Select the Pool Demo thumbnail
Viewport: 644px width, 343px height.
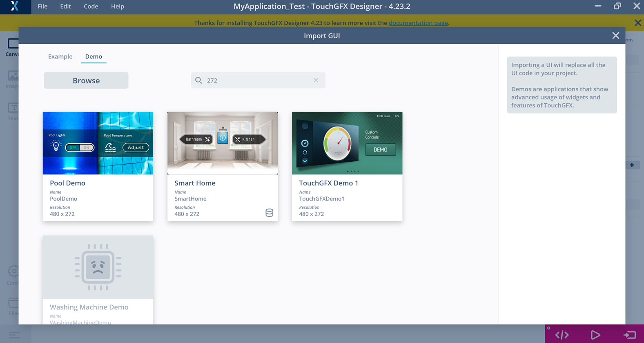(98, 143)
